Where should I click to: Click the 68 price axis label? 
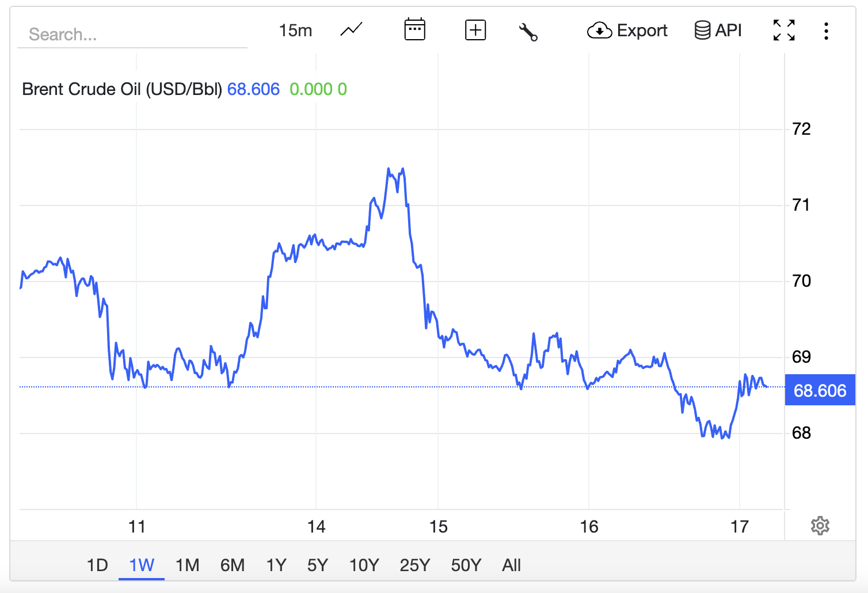click(801, 433)
